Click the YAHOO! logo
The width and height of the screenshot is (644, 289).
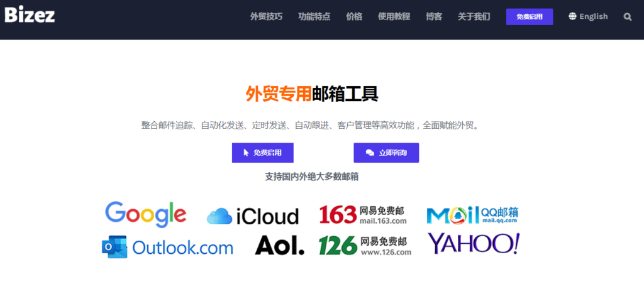tap(474, 244)
